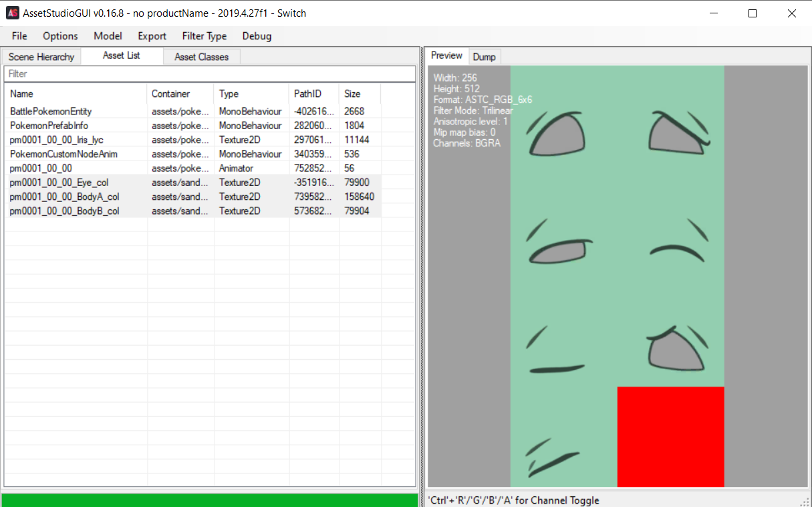Open the Model menu
Screen dimensions: 812x507
(x=108, y=36)
